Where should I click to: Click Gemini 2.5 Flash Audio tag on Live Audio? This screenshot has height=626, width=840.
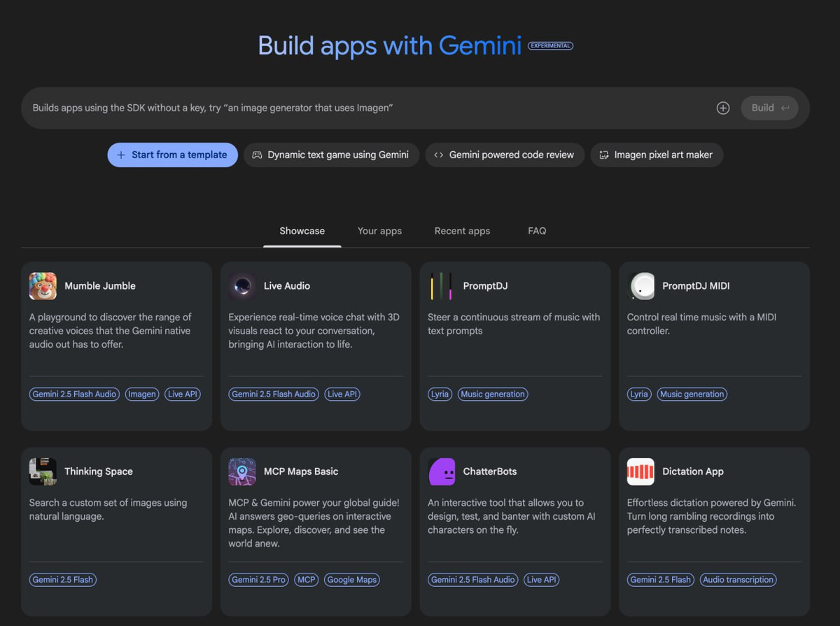[274, 394]
